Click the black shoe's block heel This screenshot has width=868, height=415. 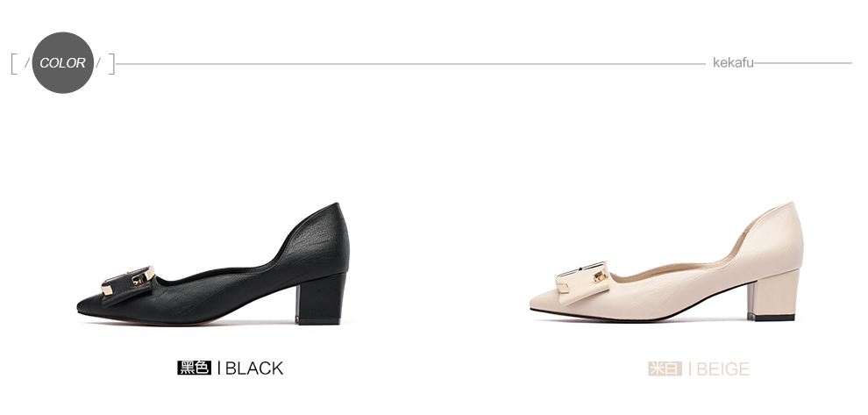320,299
